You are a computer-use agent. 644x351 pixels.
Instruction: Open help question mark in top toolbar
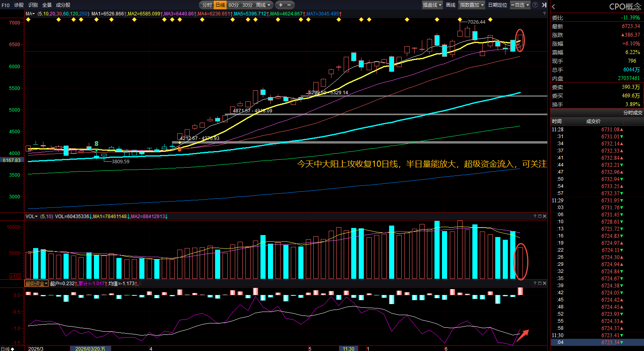coord(535,5)
